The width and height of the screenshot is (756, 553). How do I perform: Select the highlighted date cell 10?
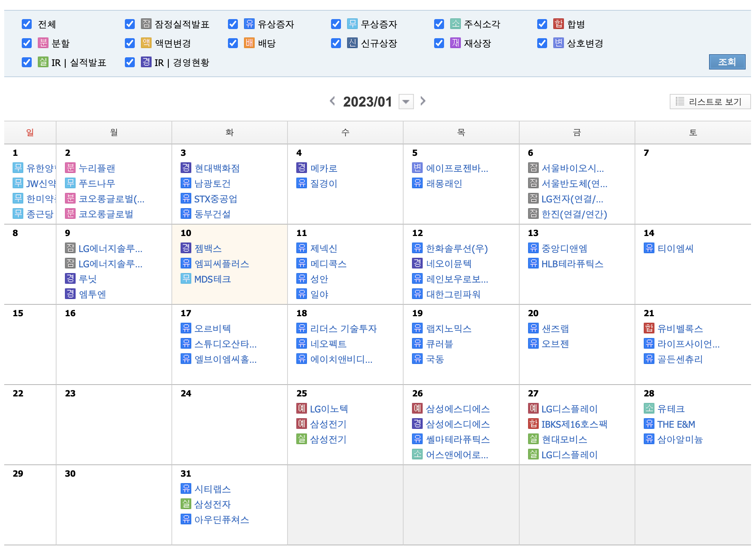pyautogui.click(x=186, y=233)
